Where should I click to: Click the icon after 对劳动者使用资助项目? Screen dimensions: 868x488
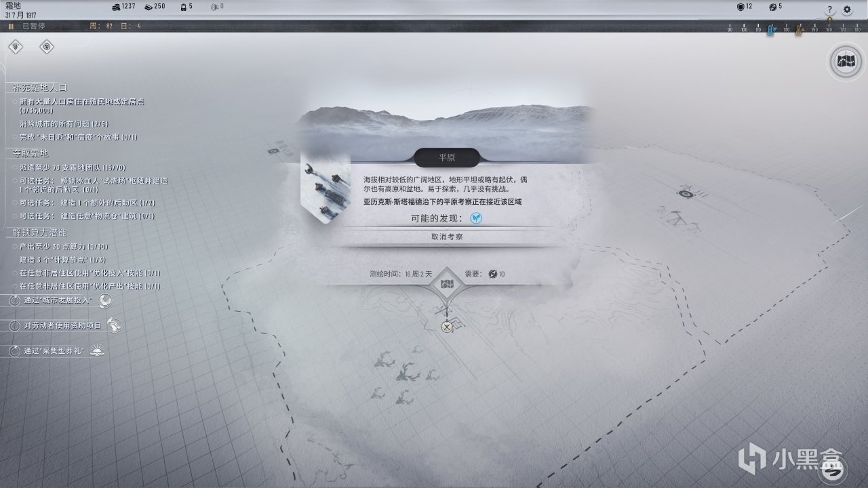115,326
